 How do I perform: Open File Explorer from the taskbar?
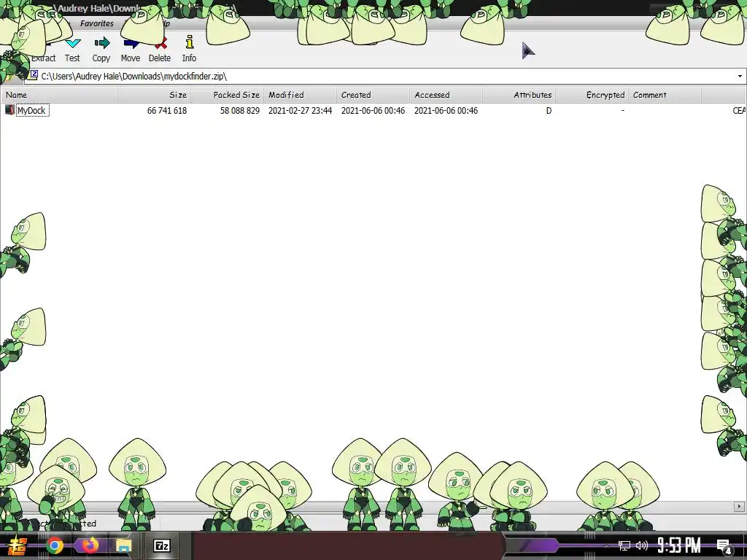coord(123,545)
